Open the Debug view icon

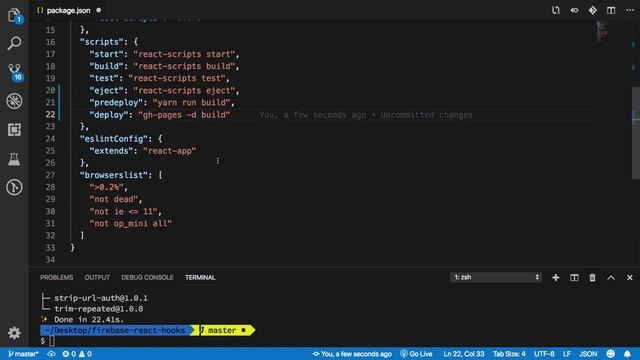pos(14,101)
